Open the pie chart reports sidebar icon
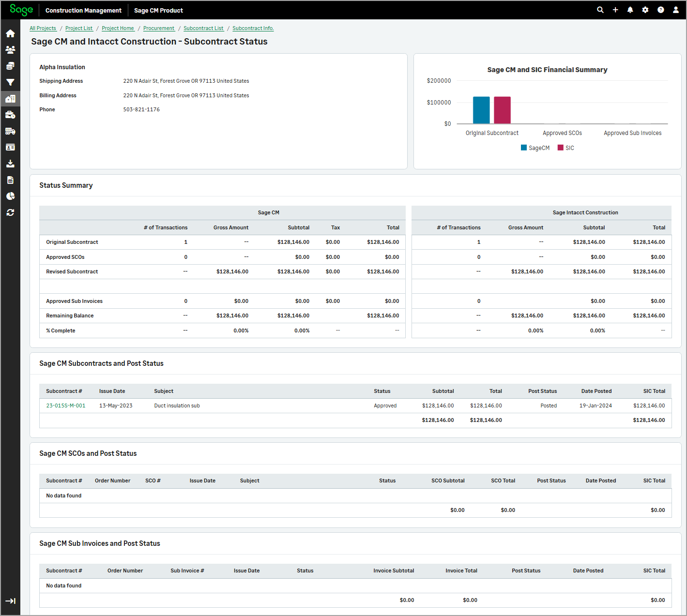The image size is (687, 616). tap(10, 196)
